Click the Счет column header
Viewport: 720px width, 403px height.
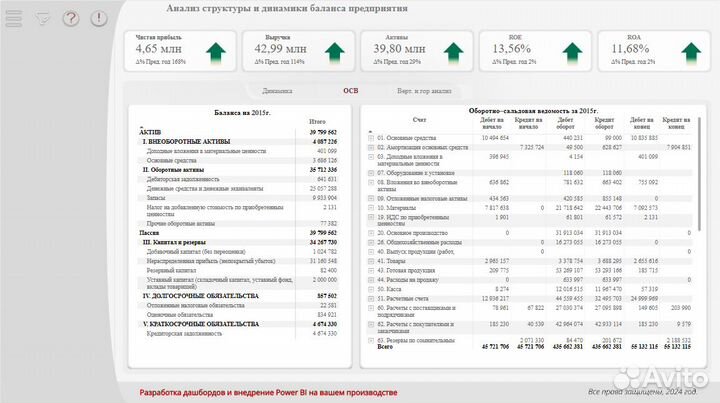coord(418,120)
